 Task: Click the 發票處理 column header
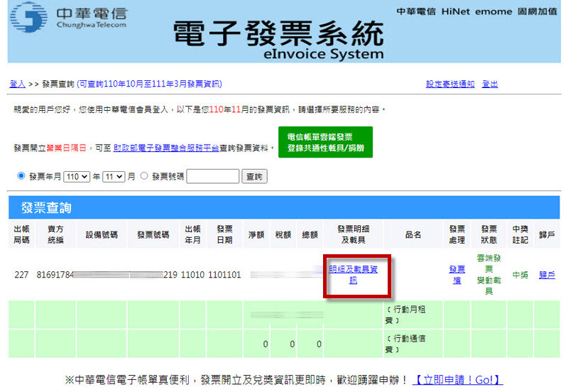point(457,234)
